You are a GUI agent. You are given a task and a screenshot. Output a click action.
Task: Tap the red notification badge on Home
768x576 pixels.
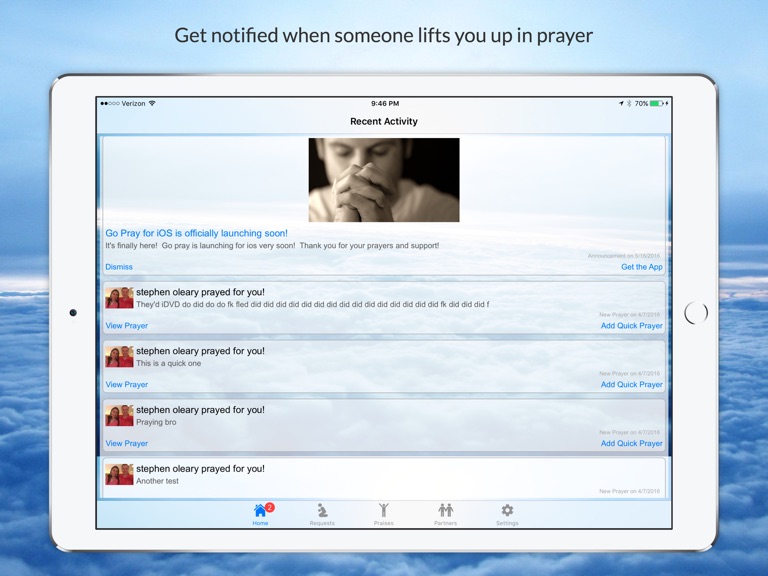pyautogui.click(x=270, y=507)
